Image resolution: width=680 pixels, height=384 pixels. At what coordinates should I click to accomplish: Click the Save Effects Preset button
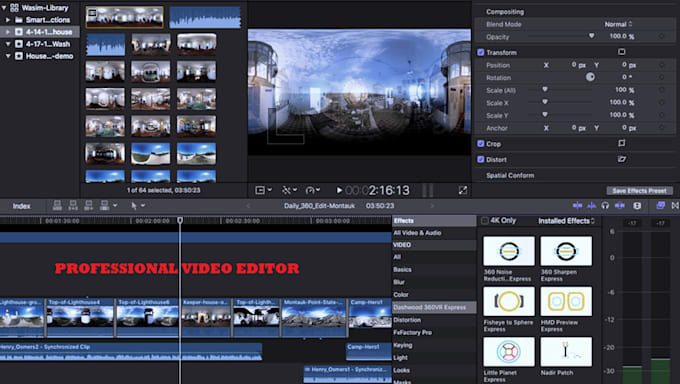640,190
